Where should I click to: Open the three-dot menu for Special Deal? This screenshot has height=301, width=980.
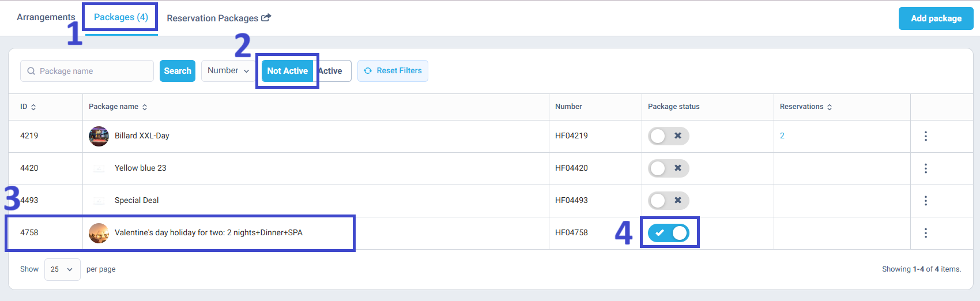926,201
